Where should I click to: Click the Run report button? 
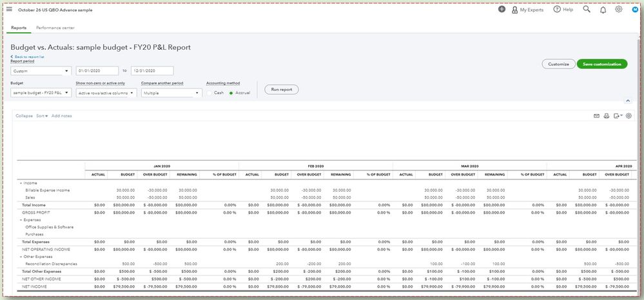(x=281, y=90)
